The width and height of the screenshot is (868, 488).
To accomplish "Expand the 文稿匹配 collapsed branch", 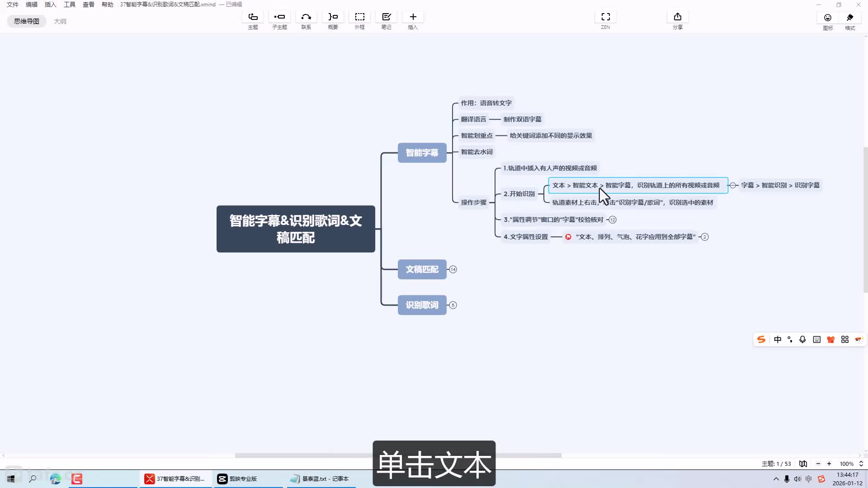I will pyautogui.click(x=453, y=270).
